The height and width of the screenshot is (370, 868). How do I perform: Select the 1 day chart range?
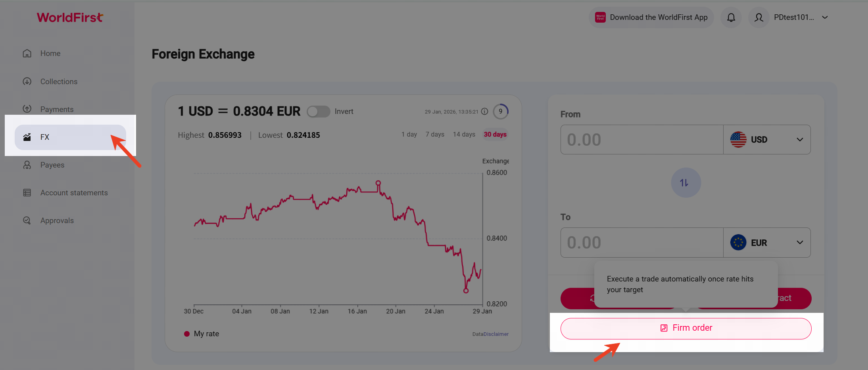(409, 135)
